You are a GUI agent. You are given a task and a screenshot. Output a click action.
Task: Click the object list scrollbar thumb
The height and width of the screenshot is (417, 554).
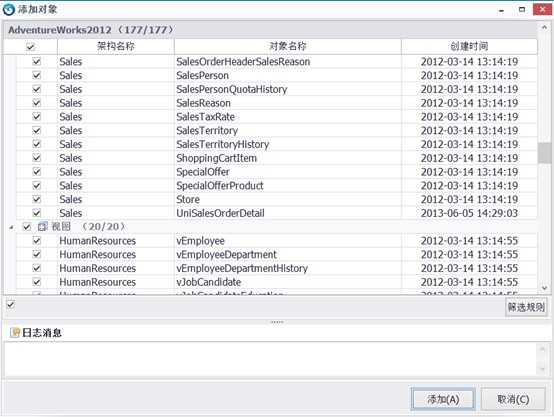(544, 153)
